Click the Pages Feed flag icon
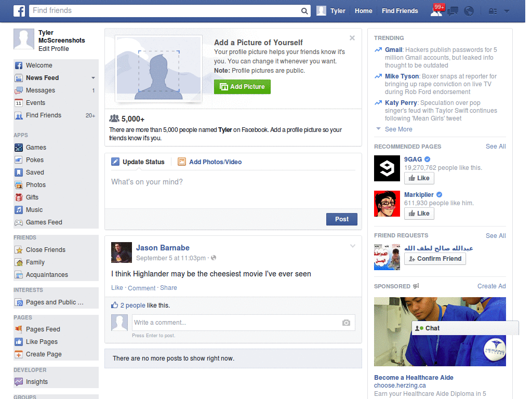This screenshot has width=532, height=399. (19, 329)
